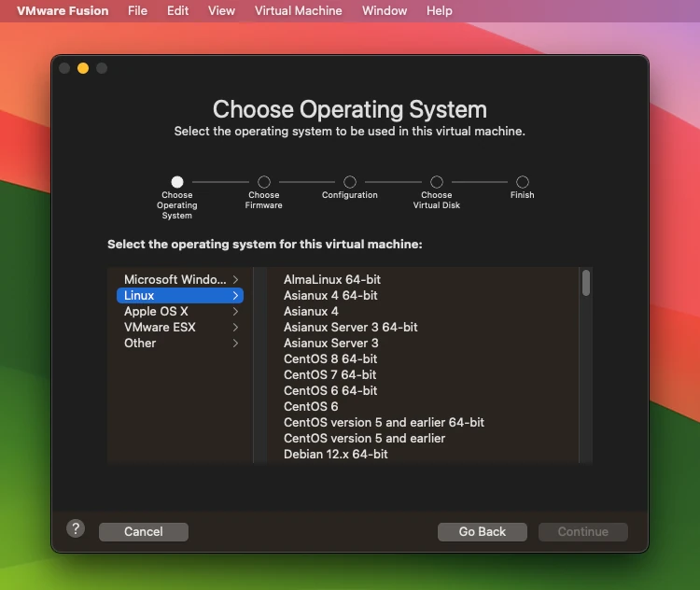
Task: Click the Finish step circle
Action: point(523,182)
